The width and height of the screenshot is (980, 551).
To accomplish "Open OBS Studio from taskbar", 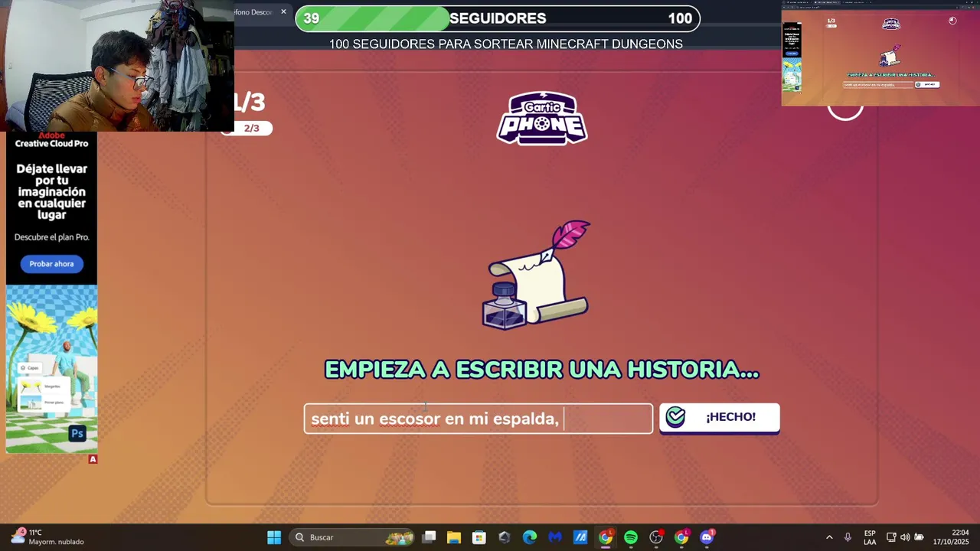I will (x=656, y=537).
